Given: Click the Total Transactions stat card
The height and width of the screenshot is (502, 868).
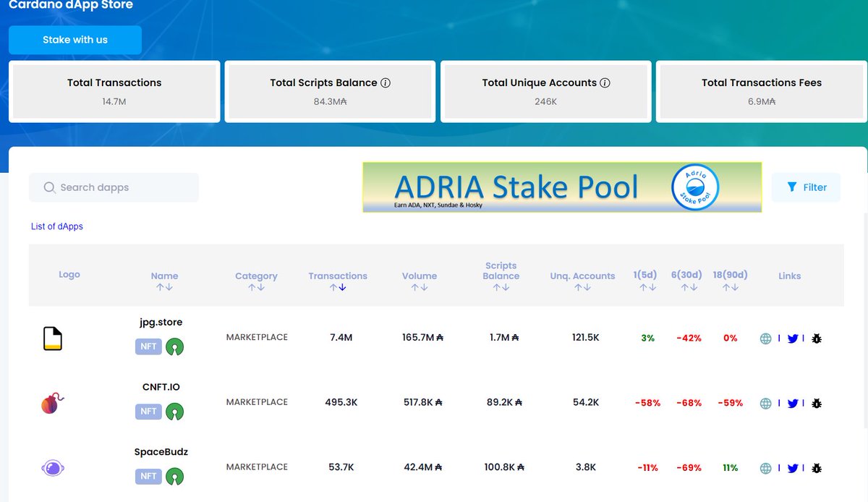Looking at the screenshot, I should tap(114, 91).
